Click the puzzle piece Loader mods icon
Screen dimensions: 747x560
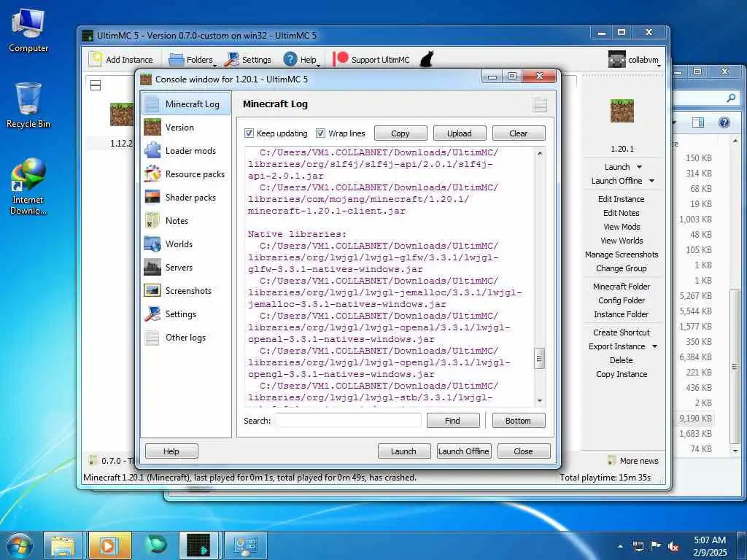(x=152, y=150)
